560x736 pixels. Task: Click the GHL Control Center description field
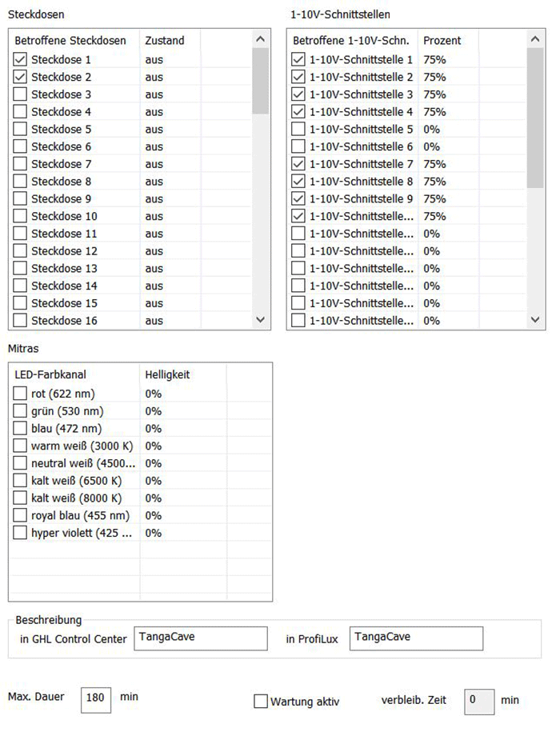[200, 638]
